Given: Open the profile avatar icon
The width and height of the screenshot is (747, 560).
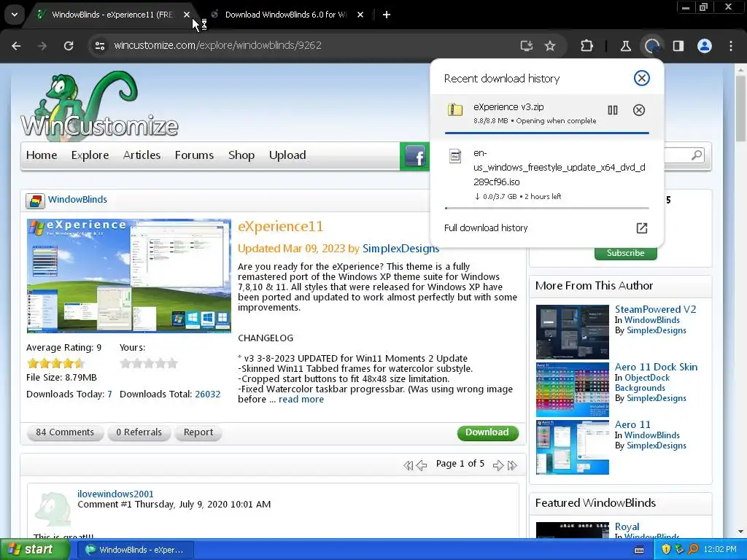Looking at the screenshot, I should click(x=705, y=46).
